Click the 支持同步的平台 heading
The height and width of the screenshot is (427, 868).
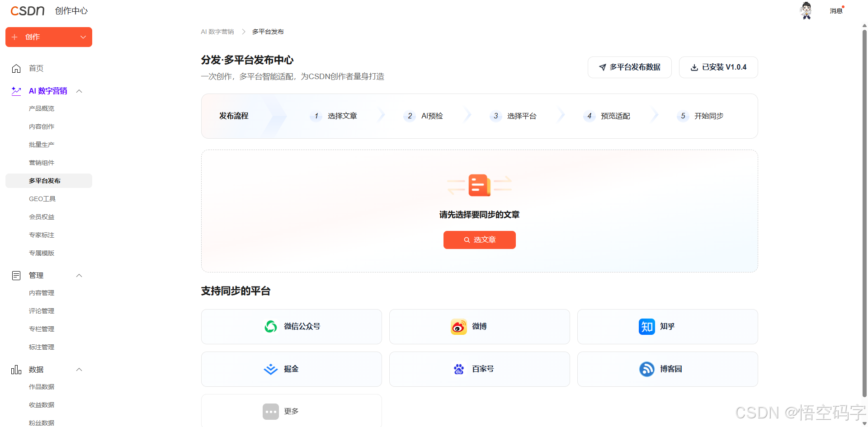236,291
